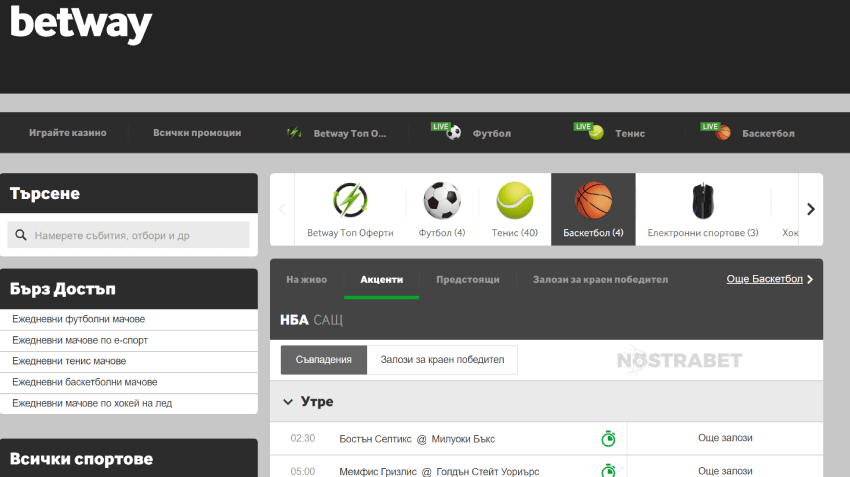
Task: Select the Футбол (4) soccer ball icon
Action: [x=442, y=200]
